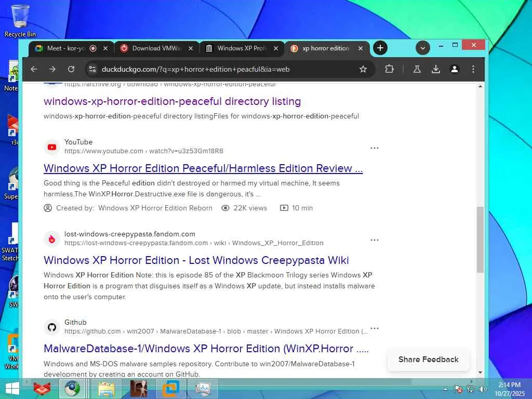Click the fandom flame favicon
532x399 pixels.
[52, 239]
